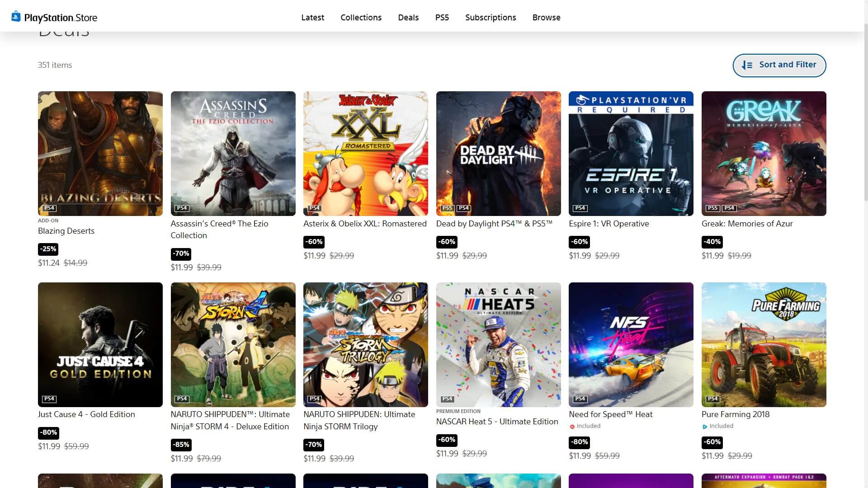
Task: Click the sort icon in Sort and Filter
Action: pos(747,65)
